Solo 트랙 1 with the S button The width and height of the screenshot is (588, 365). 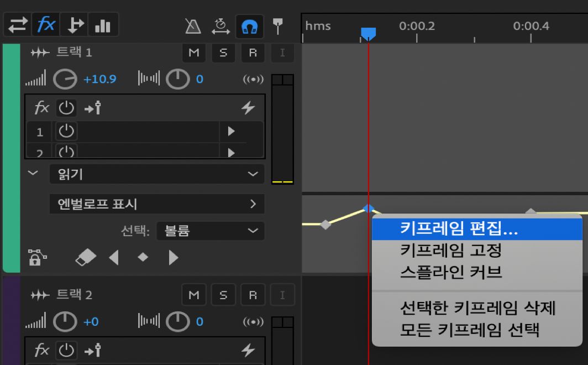tap(223, 53)
